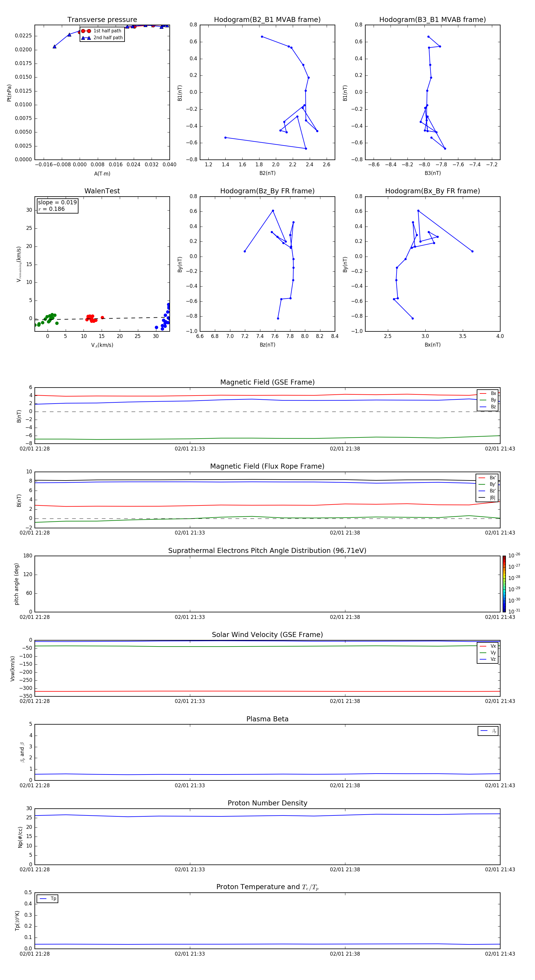Click the red Vx velocity line

[x=267, y=691]
